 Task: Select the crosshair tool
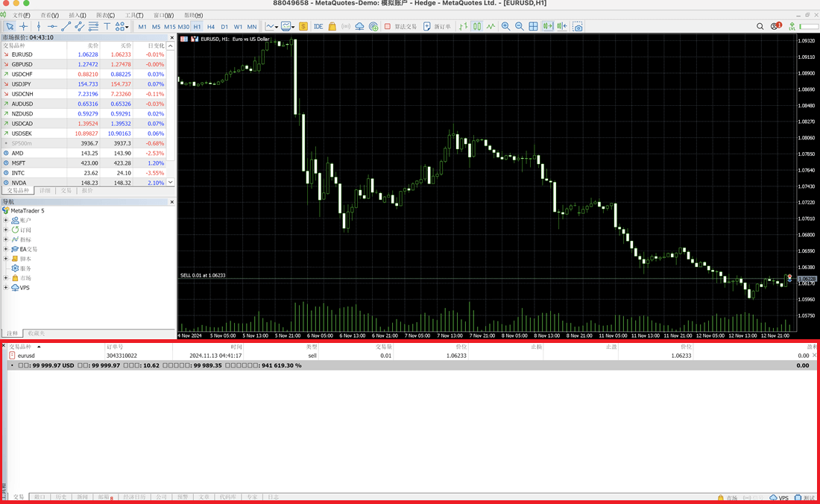point(24,27)
